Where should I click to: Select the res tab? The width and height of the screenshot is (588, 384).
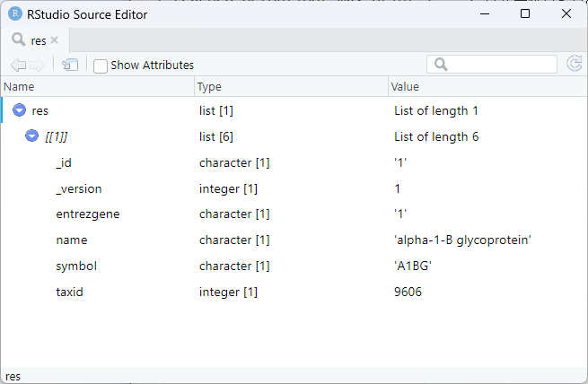click(x=35, y=40)
